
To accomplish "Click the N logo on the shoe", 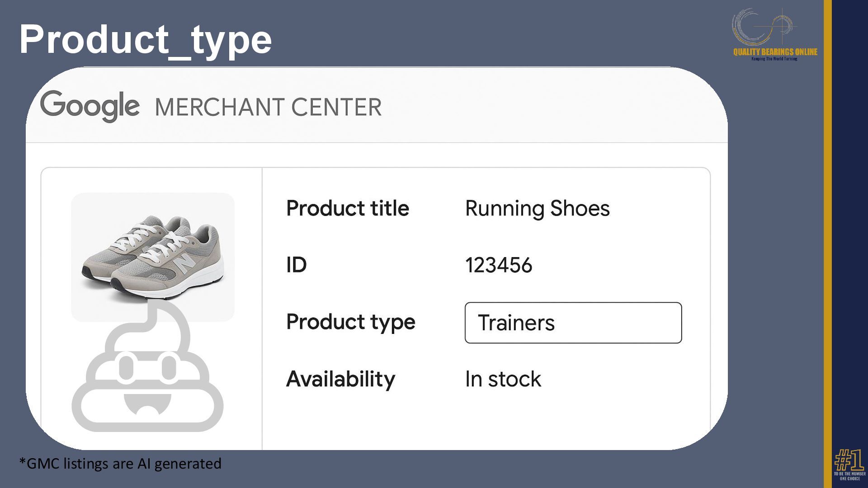I will coord(185,263).
